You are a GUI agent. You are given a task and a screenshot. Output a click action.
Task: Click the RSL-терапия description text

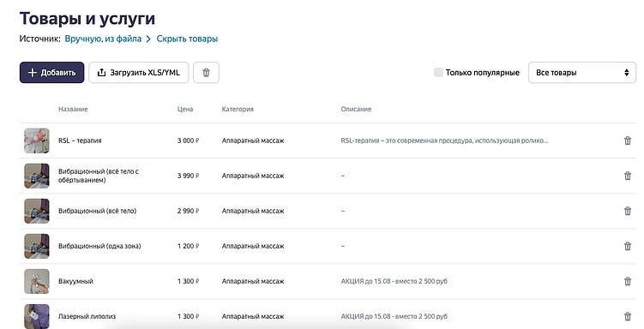pos(444,141)
